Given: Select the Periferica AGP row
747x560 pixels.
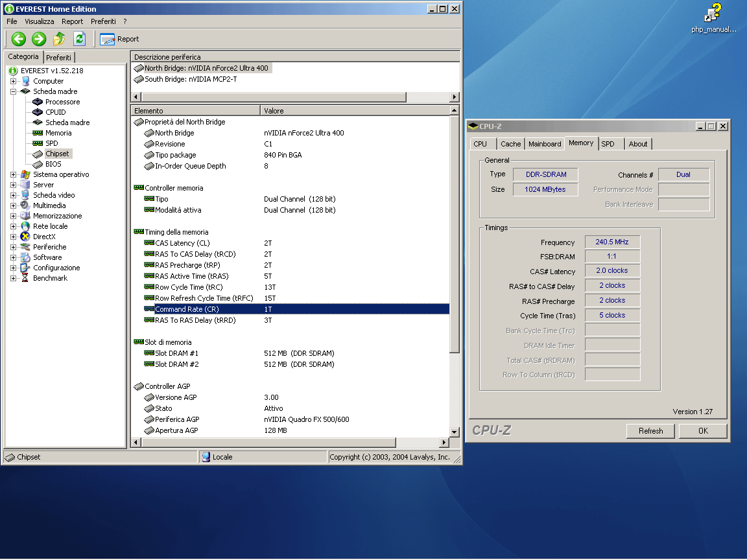Looking at the screenshot, I should pos(290,419).
